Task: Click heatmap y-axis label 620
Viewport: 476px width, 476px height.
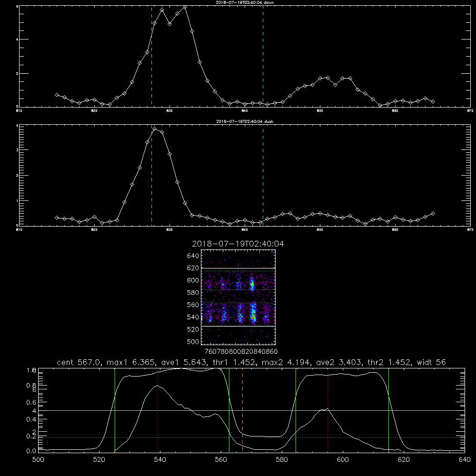Action: [x=193, y=268]
